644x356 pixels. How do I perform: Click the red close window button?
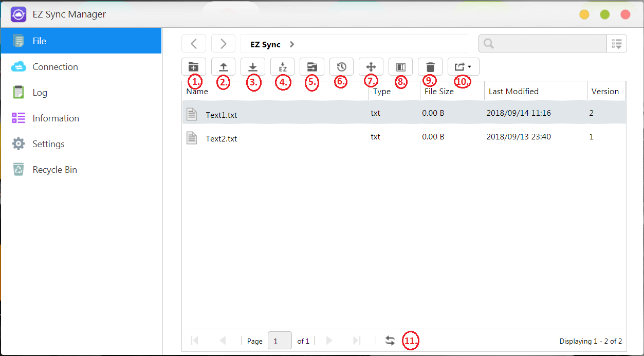(625, 14)
